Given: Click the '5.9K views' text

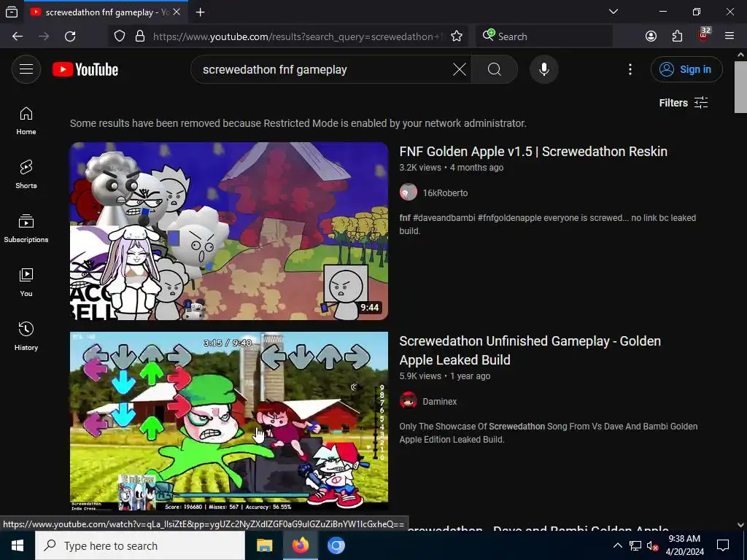Looking at the screenshot, I should point(420,376).
